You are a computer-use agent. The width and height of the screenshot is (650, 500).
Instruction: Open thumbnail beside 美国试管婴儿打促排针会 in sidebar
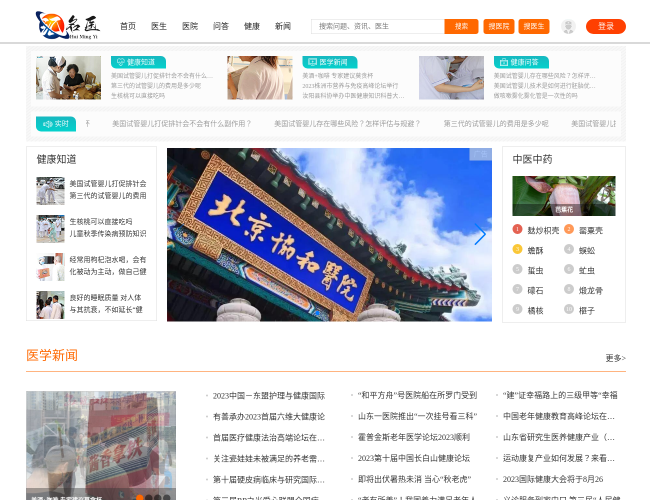point(50,191)
